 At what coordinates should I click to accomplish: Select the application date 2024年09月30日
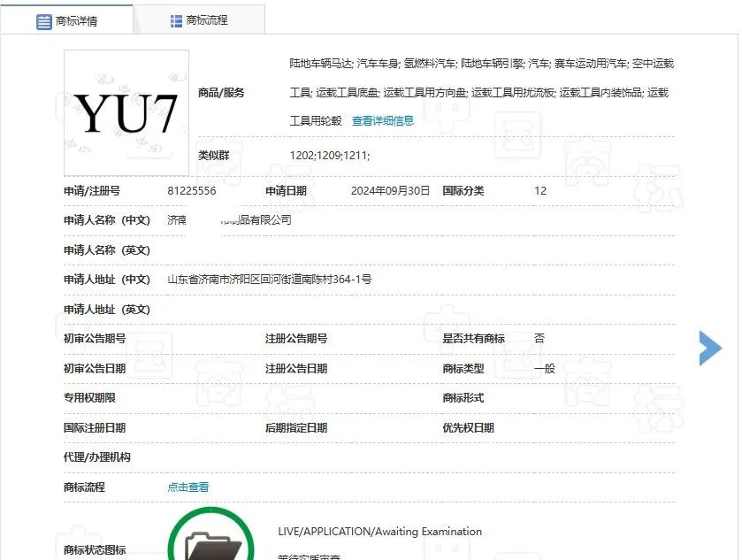(x=390, y=191)
